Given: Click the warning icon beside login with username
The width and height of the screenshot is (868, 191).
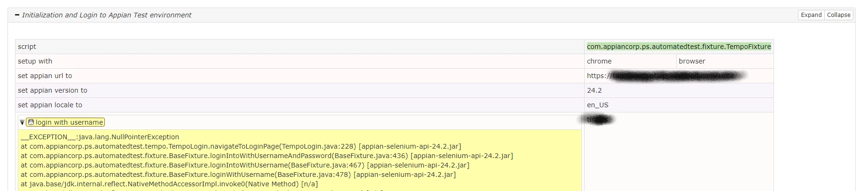Looking at the screenshot, I should coord(31,122).
